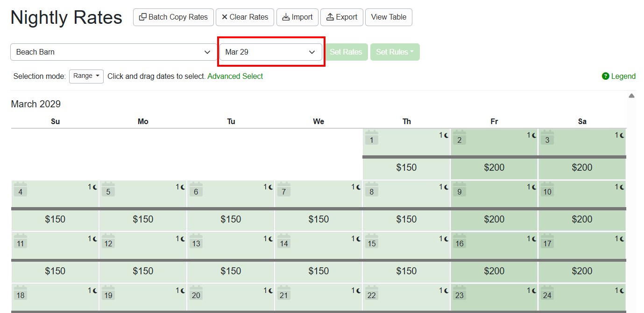The image size is (644, 313).
Task: Select the calendar icon for March 24
Action: (x=547, y=293)
